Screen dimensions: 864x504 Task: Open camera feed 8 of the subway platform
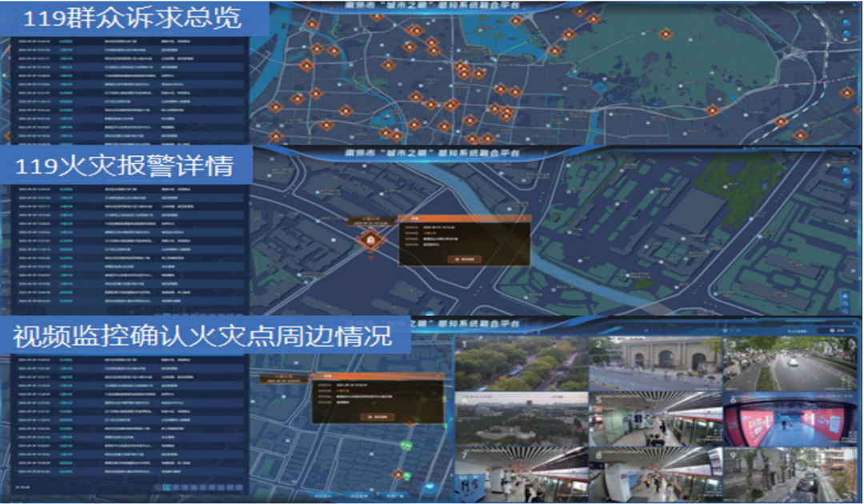click(654, 475)
